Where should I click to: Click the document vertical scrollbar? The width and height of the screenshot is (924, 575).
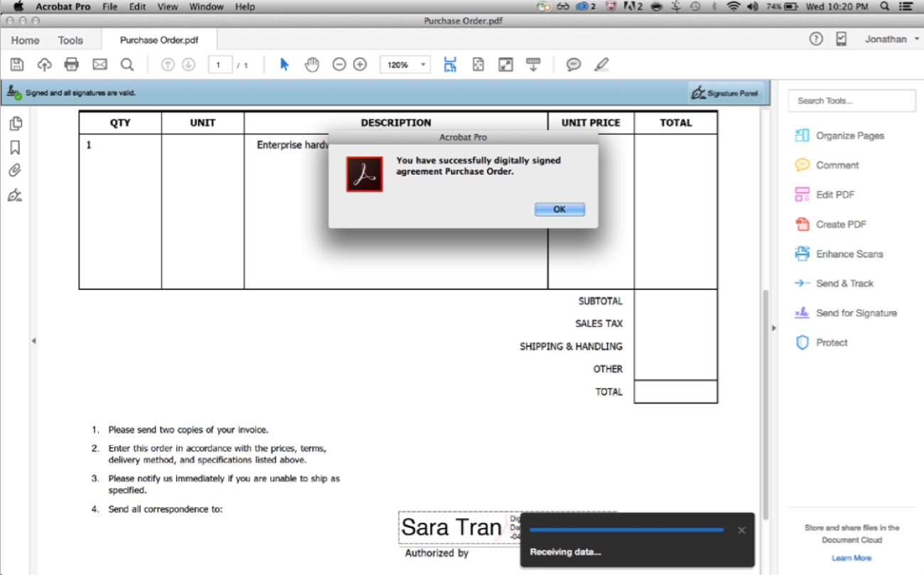coord(765,404)
